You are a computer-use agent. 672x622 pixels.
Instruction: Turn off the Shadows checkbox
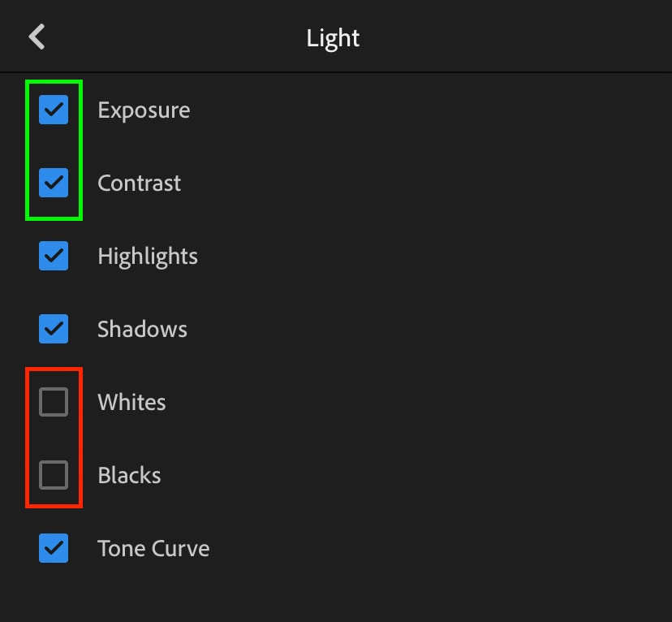(54, 329)
